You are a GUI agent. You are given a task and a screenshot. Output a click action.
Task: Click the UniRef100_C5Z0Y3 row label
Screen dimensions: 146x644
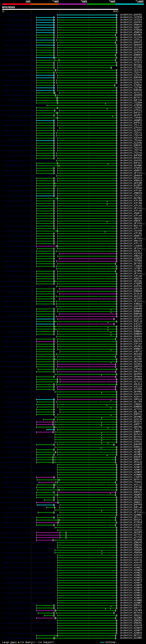(x=131, y=72)
